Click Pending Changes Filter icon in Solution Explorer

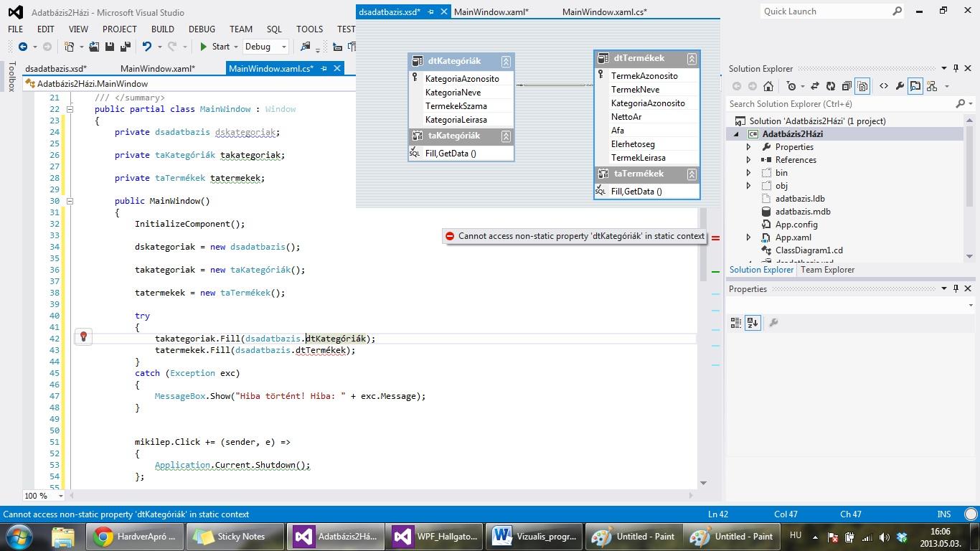(x=791, y=86)
